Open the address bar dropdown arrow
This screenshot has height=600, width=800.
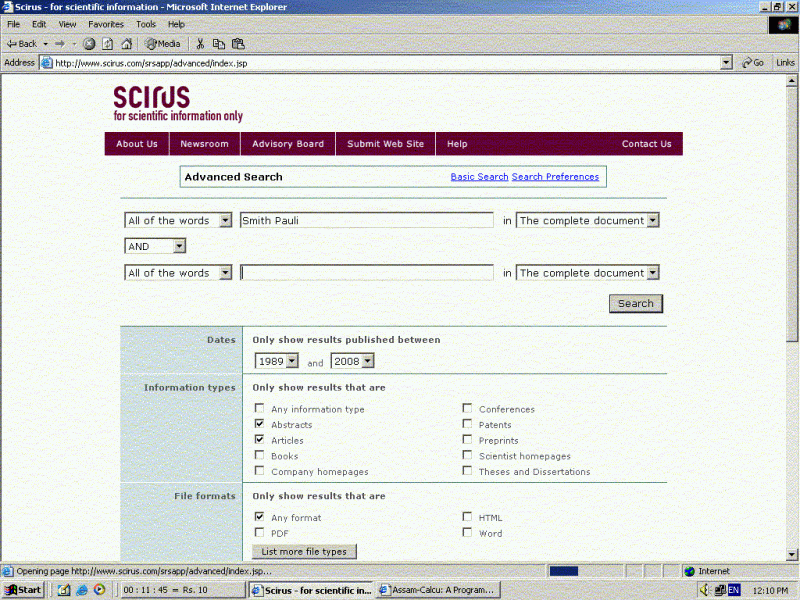coord(727,63)
